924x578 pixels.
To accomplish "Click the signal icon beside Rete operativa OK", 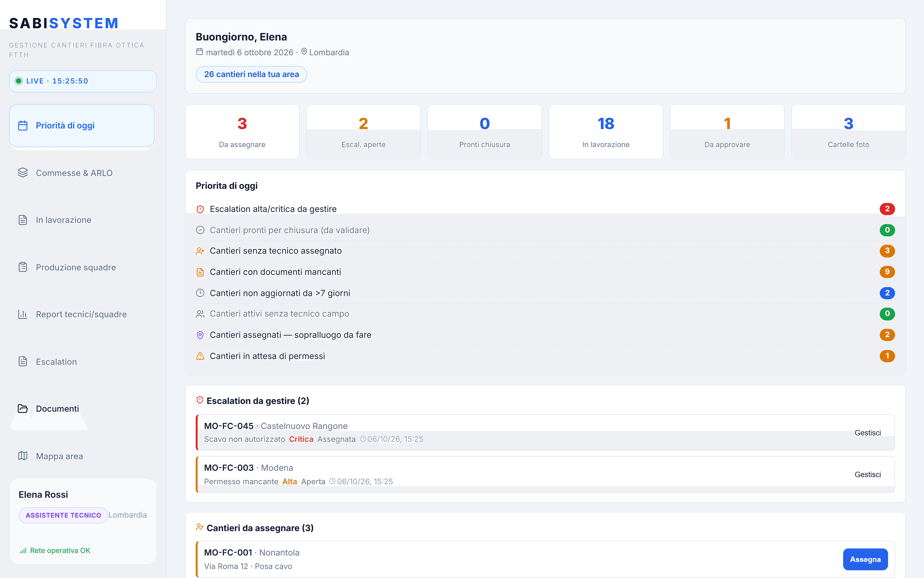I will pyautogui.click(x=23, y=550).
